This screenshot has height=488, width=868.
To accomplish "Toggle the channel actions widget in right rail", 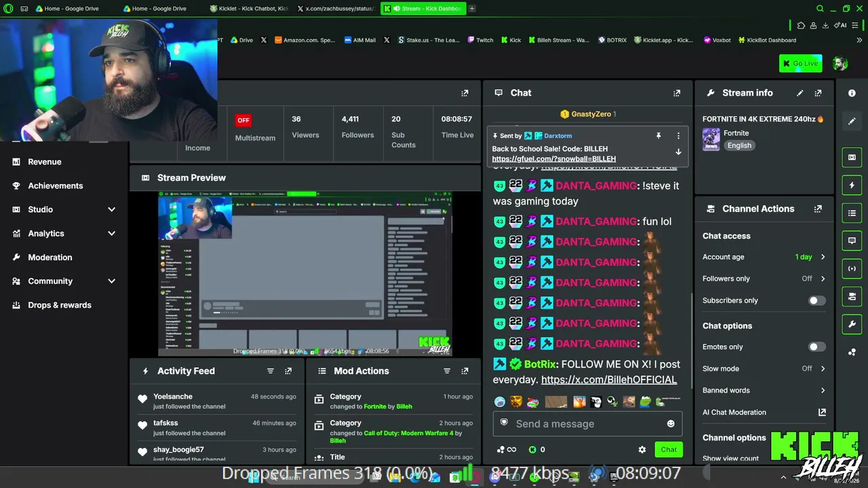I will point(852,296).
